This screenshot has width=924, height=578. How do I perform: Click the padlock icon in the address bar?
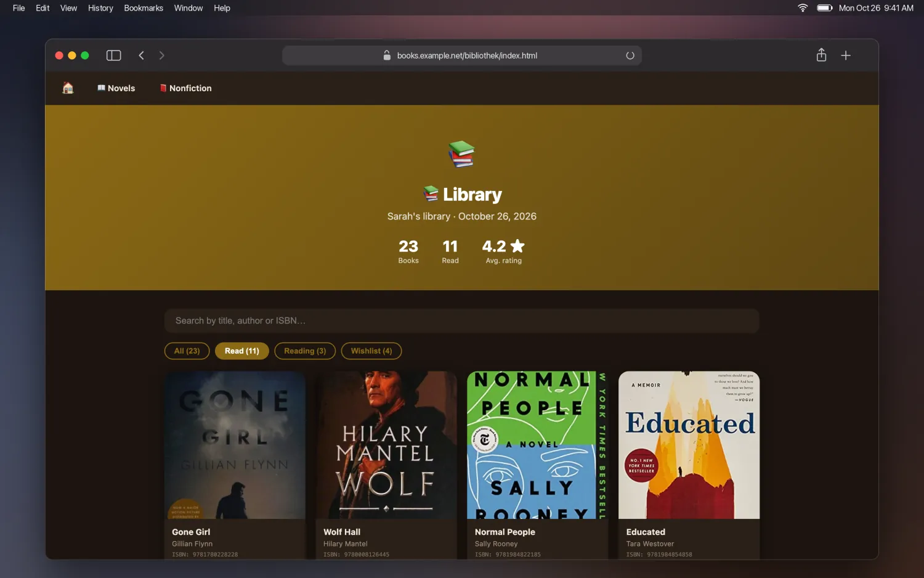tap(387, 55)
